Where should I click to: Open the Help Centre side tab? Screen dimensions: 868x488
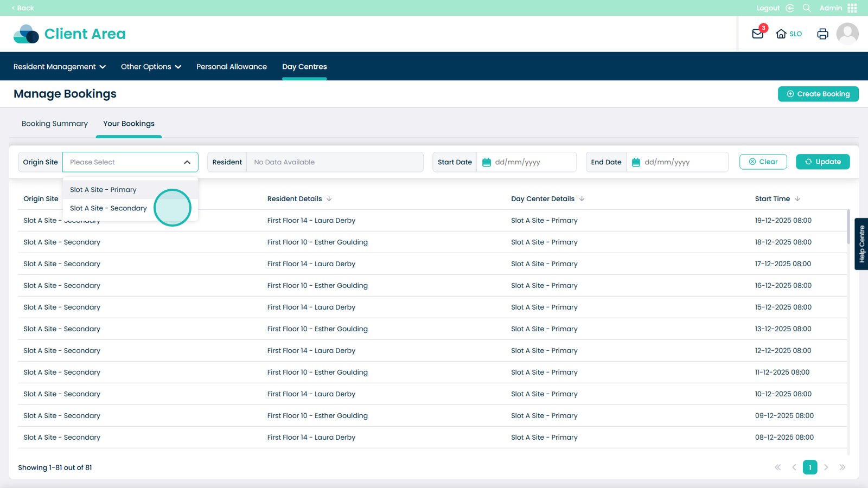861,244
